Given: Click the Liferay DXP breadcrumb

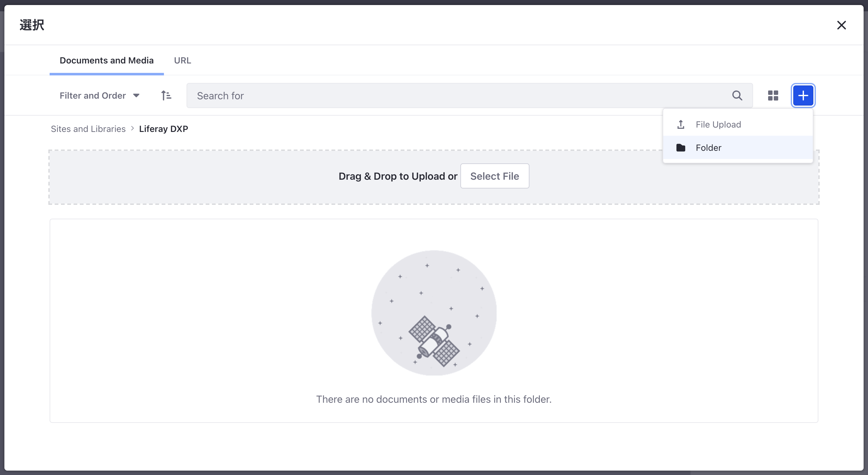Looking at the screenshot, I should coord(163,129).
